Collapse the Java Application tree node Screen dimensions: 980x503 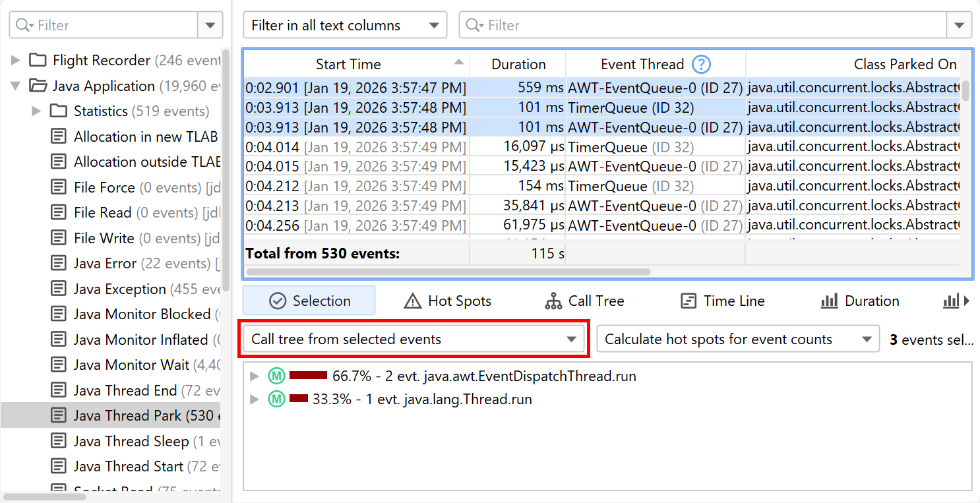[16, 86]
